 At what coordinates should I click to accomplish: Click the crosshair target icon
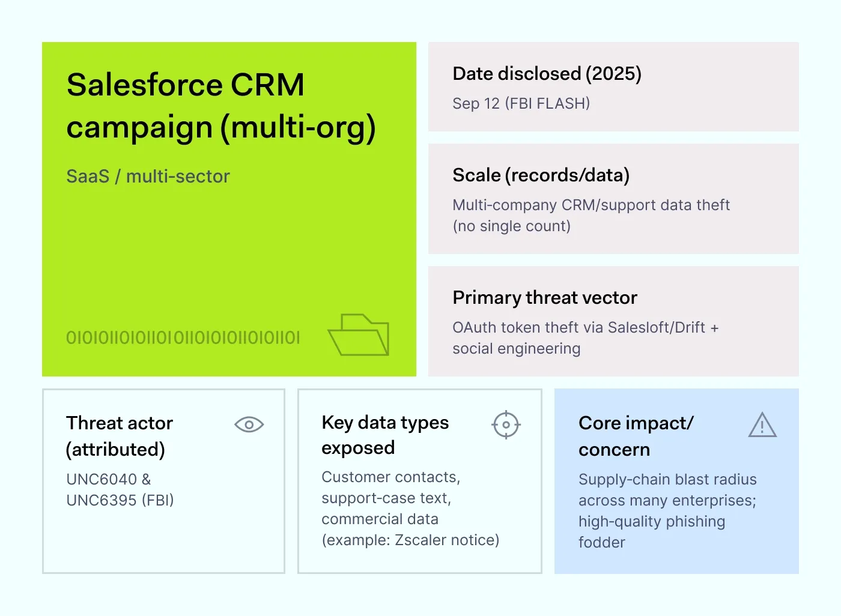click(506, 425)
